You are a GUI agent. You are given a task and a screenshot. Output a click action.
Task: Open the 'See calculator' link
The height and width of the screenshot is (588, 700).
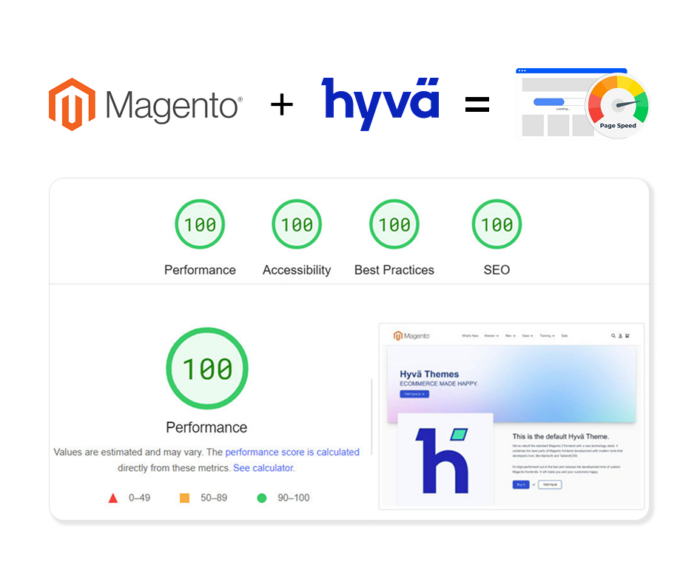263,468
